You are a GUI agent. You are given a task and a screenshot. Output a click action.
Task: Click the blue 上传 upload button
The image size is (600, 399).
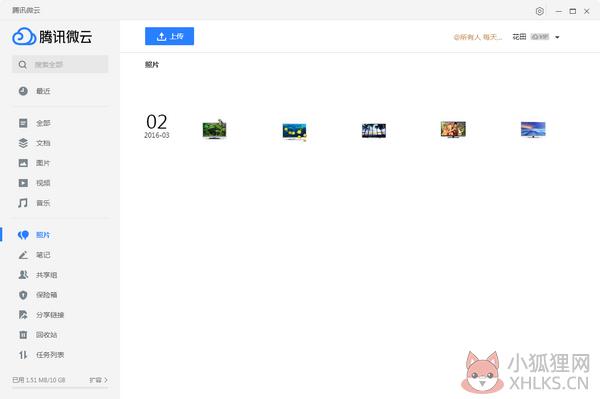click(x=169, y=36)
